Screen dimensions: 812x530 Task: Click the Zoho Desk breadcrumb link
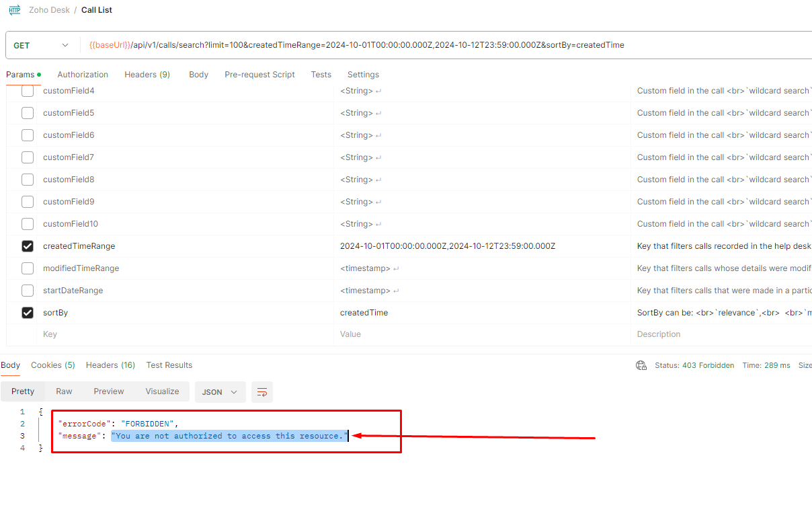click(x=49, y=10)
